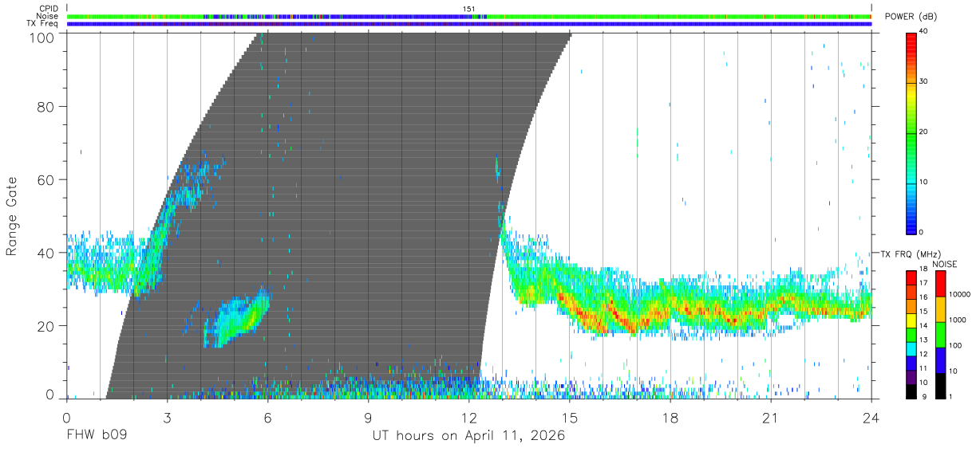
Task: Click the 24 hour label on UT axis
Action: pos(871,418)
